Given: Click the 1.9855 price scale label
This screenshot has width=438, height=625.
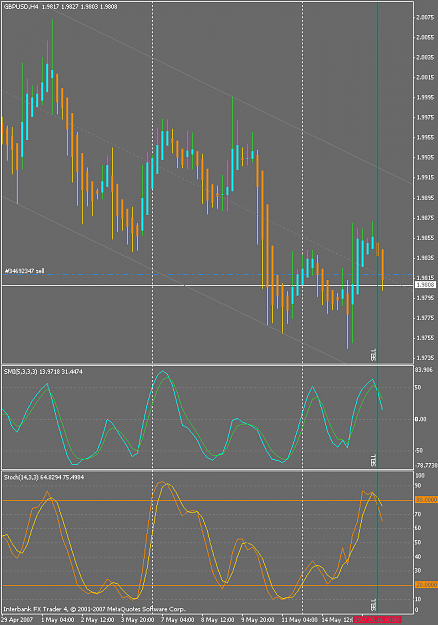Looking at the screenshot, I should point(425,238).
